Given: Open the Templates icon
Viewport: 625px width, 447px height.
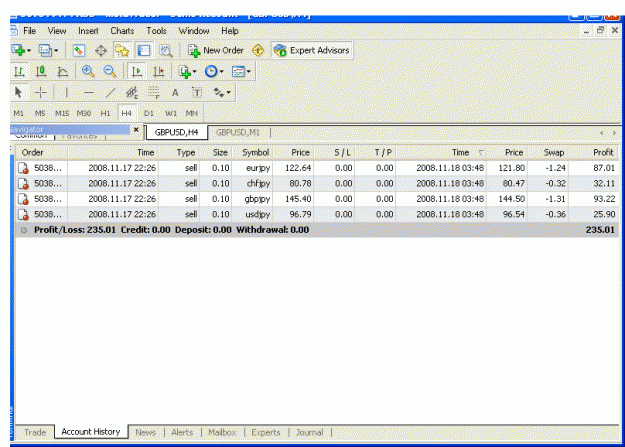Looking at the screenshot, I should pyautogui.click(x=238, y=72).
